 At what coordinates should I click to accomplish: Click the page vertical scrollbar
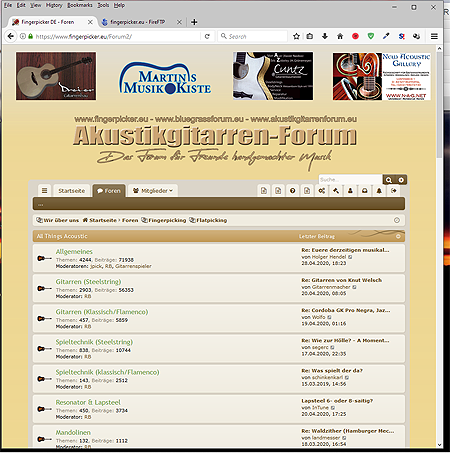pyautogui.click(x=439, y=247)
